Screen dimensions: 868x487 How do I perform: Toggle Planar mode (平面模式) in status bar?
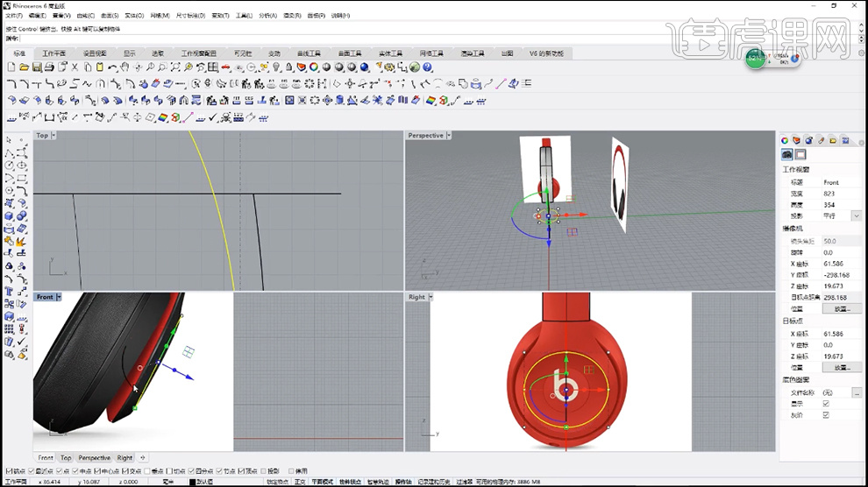point(322,482)
